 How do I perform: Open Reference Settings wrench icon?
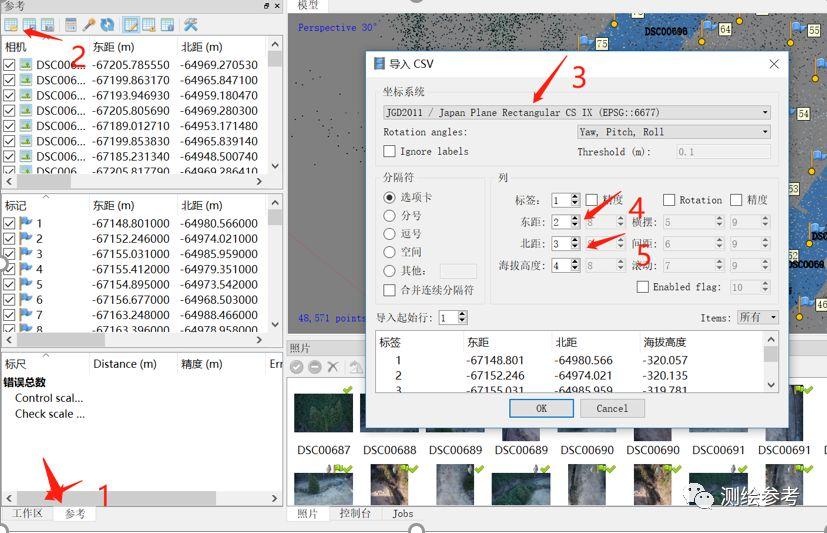coord(190,25)
